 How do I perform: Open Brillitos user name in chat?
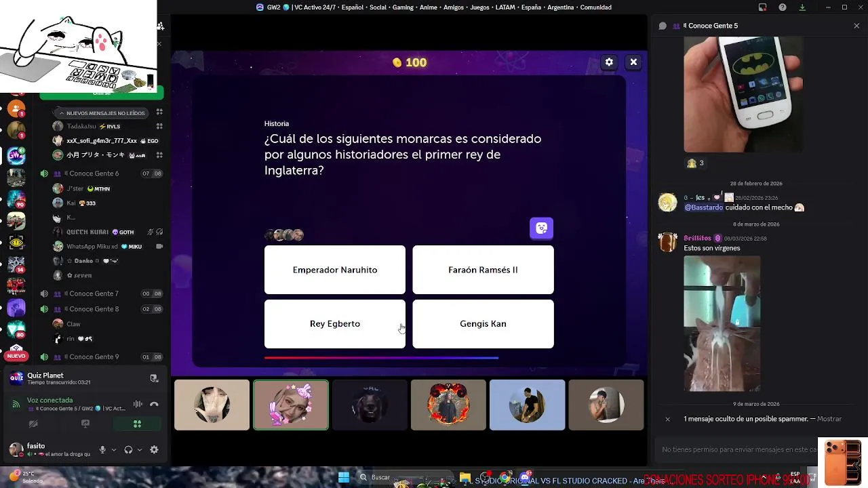697,239
